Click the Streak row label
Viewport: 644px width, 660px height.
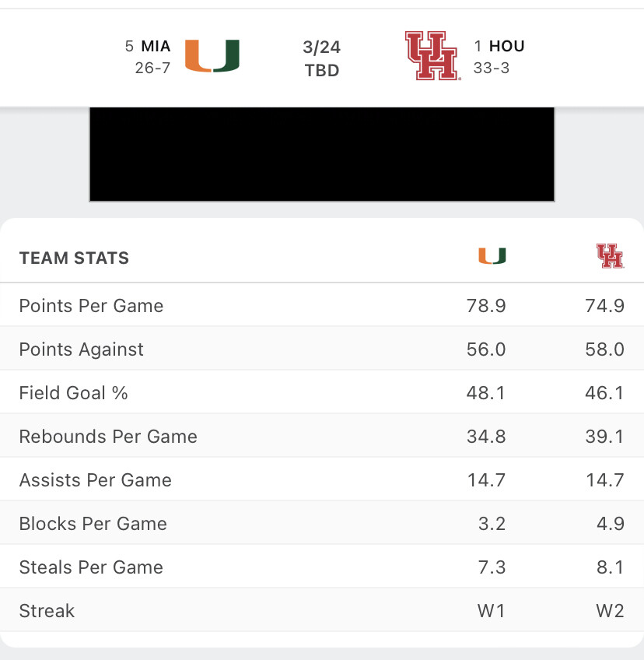click(47, 611)
